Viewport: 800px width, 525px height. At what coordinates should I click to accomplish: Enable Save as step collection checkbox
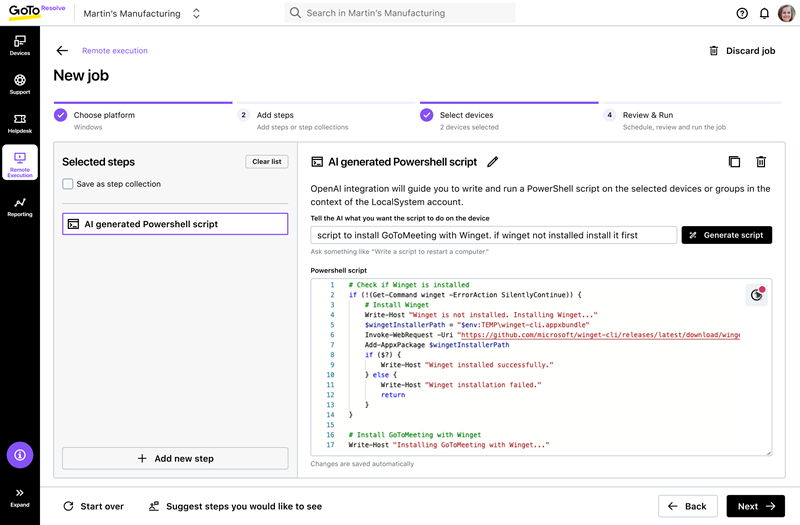point(68,184)
